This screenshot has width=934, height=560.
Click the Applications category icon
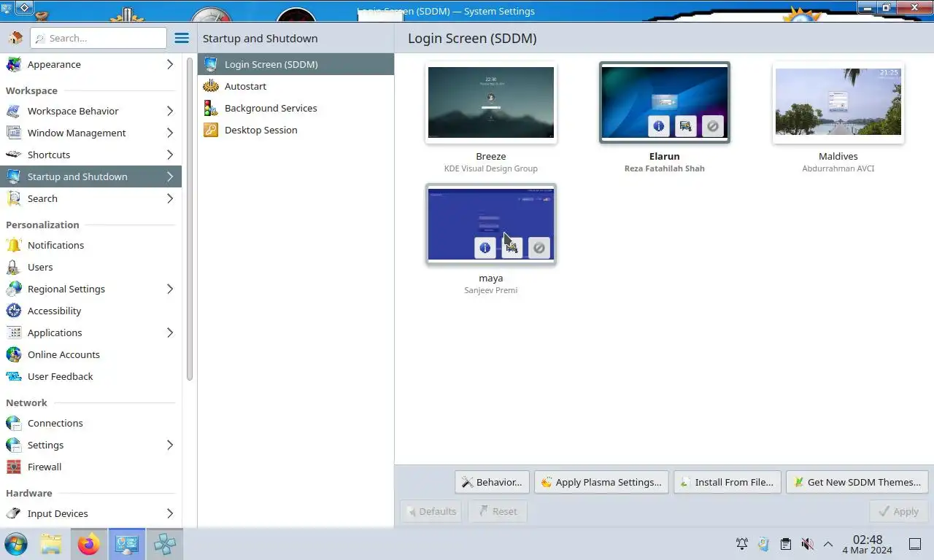tap(13, 332)
